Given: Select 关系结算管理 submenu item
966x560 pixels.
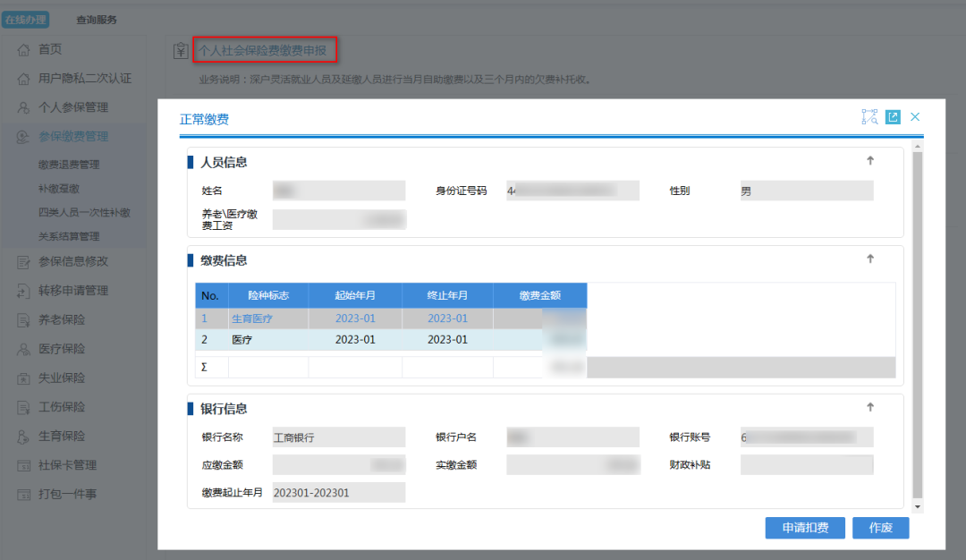Looking at the screenshot, I should (x=69, y=236).
